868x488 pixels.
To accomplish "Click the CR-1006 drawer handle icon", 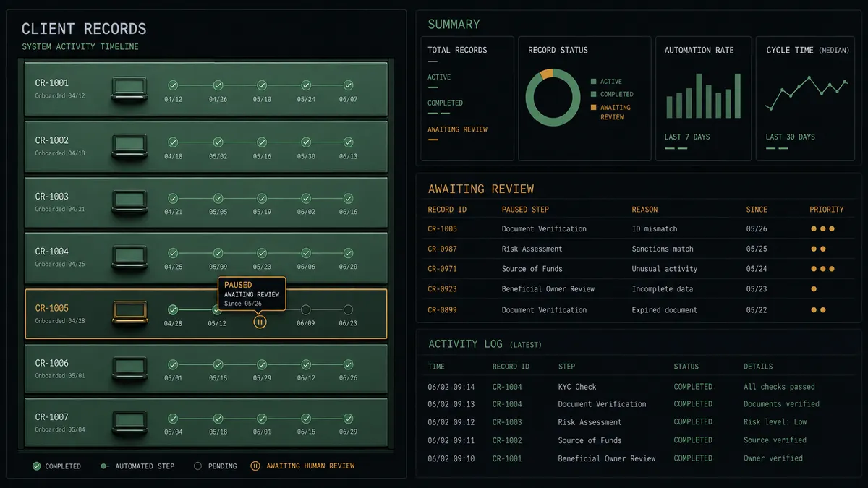I will 129,369.
